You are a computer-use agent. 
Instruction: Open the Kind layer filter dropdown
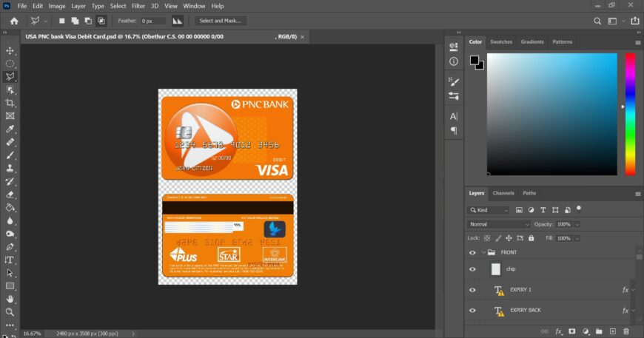pyautogui.click(x=489, y=210)
